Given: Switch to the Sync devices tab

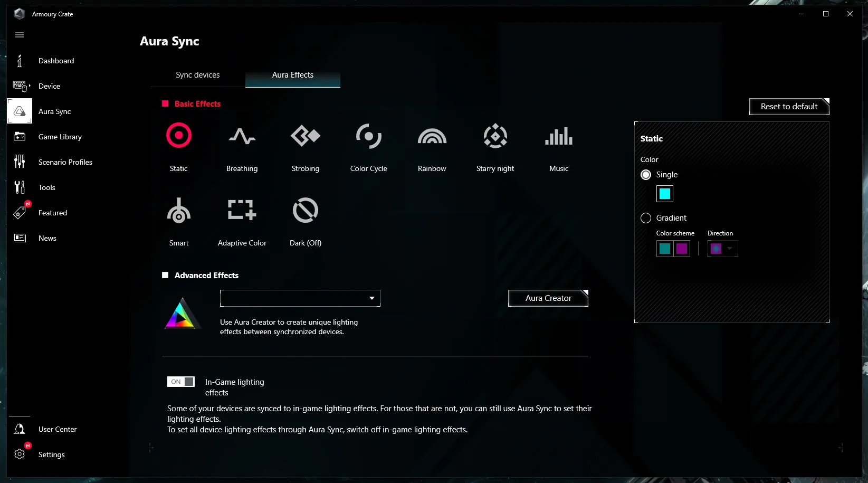Looking at the screenshot, I should tap(198, 75).
